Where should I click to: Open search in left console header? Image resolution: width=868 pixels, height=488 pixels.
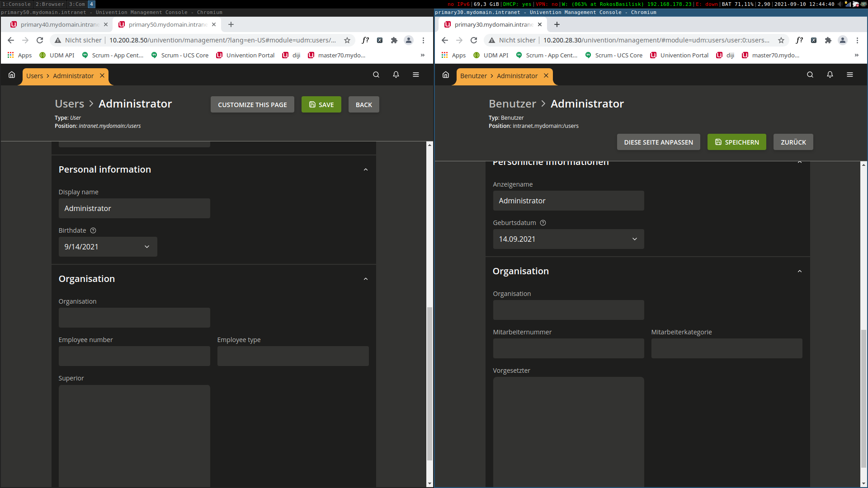coord(376,75)
